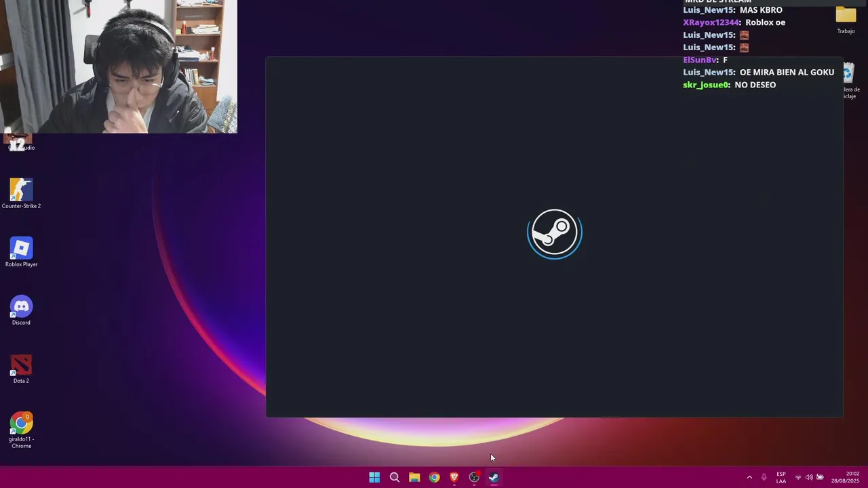Open File Explorer from the taskbar

pyautogui.click(x=414, y=477)
